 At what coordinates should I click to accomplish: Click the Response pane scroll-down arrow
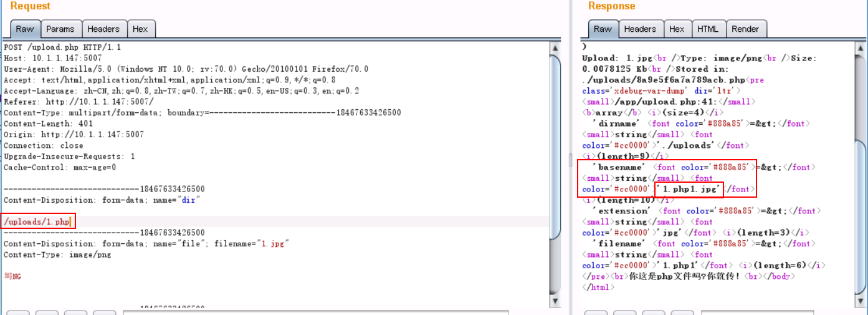coord(860,302)
